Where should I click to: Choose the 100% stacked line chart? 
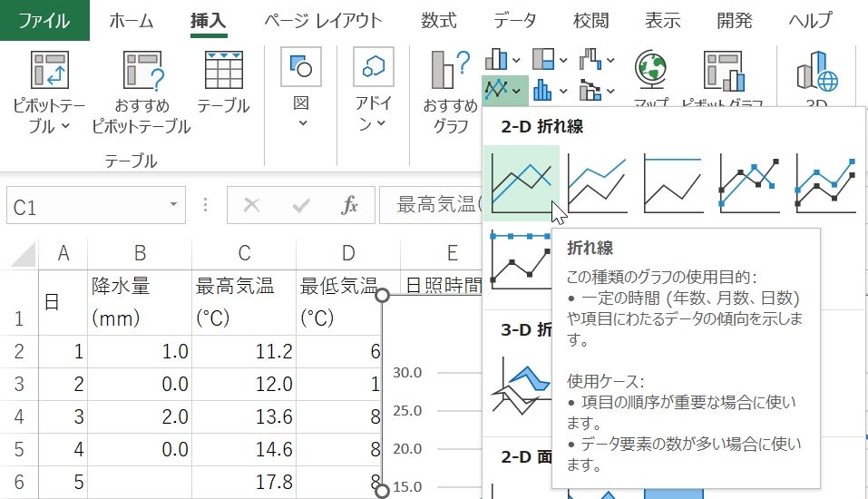pyautogui.click(x=674, y=182)
